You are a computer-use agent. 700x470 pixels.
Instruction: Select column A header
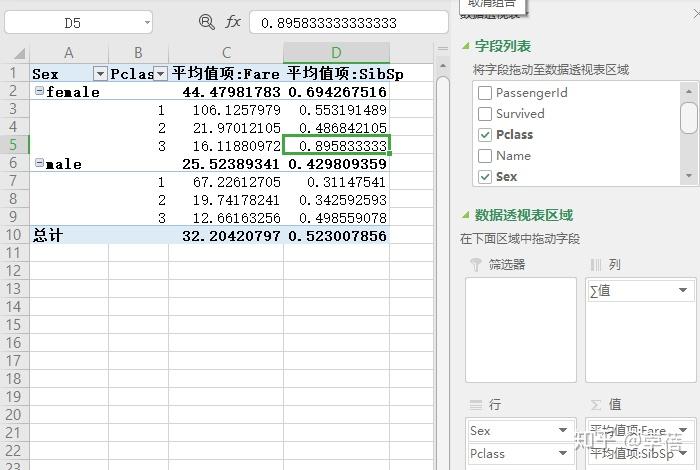69,53
